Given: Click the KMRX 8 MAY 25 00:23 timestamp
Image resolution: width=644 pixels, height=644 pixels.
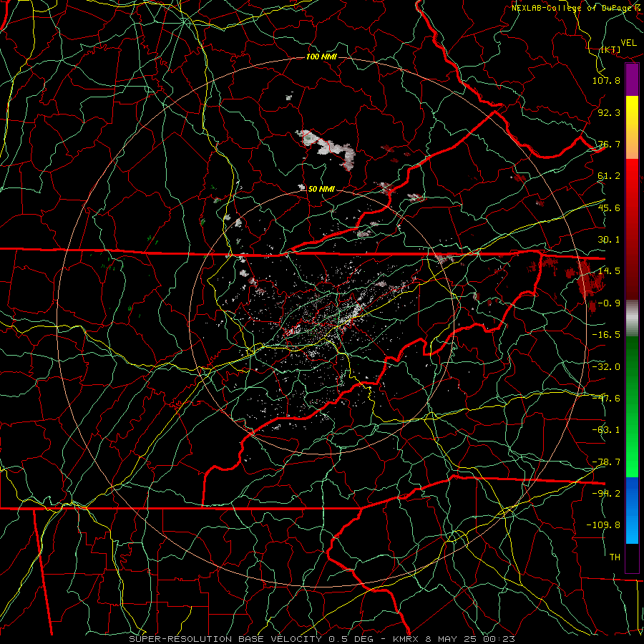Looking at the screenshot, I should click(x=454, y=639).
